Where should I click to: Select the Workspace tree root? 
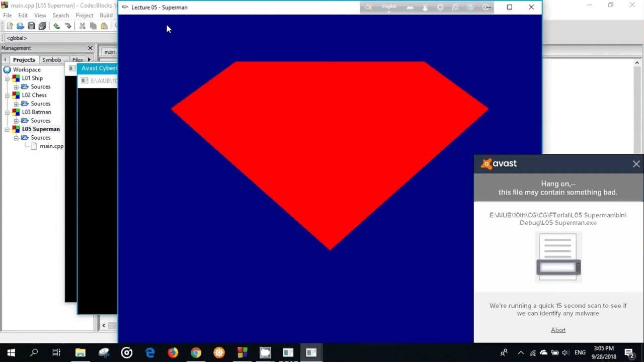[27, 70]
